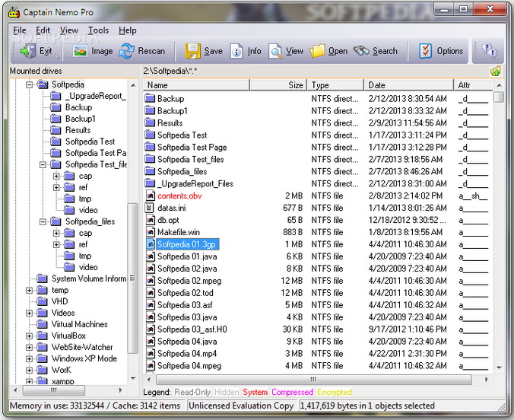
Task: Sort files by Attr column header
Action: [474, 85]
